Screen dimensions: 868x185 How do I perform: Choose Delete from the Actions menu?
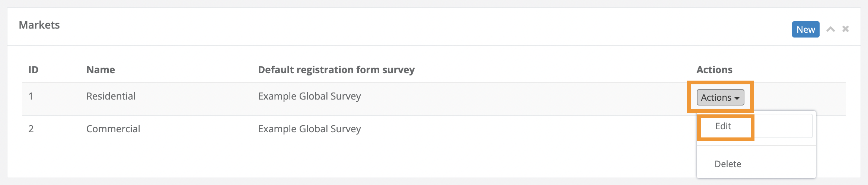(728, 164)
